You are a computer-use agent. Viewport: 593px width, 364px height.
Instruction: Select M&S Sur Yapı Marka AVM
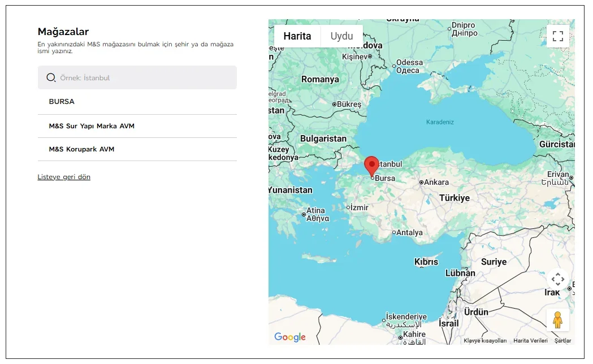point(92,126)
